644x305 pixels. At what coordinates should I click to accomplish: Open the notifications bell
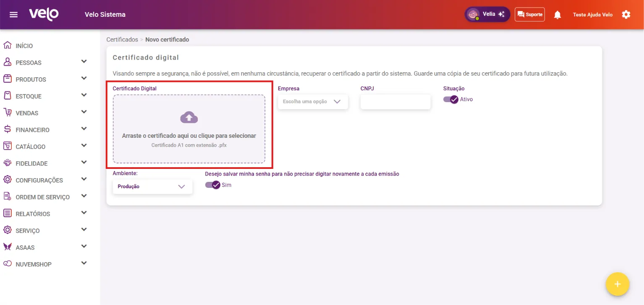(558, 15)
